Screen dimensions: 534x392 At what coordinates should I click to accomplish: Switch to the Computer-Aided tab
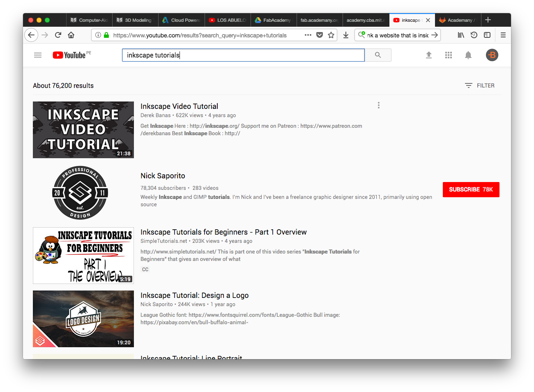(x=89, y=20)
